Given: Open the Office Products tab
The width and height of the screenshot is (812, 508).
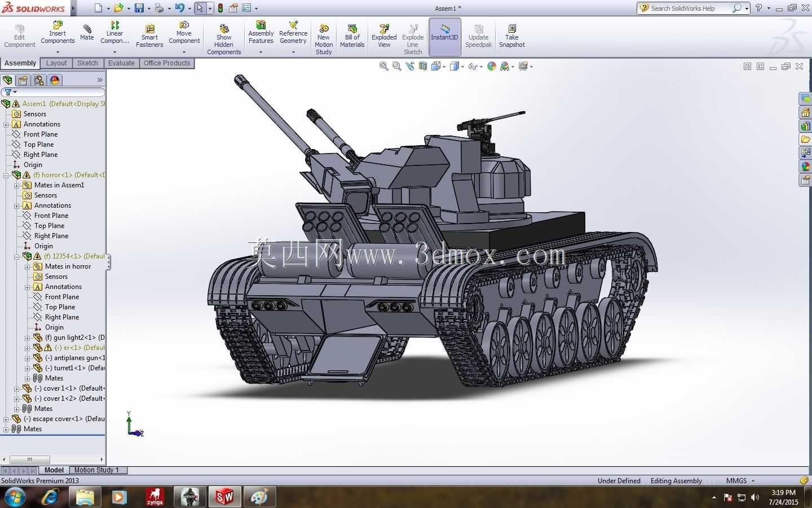Looking at the screenshot, I should click(x=167, y=63).
